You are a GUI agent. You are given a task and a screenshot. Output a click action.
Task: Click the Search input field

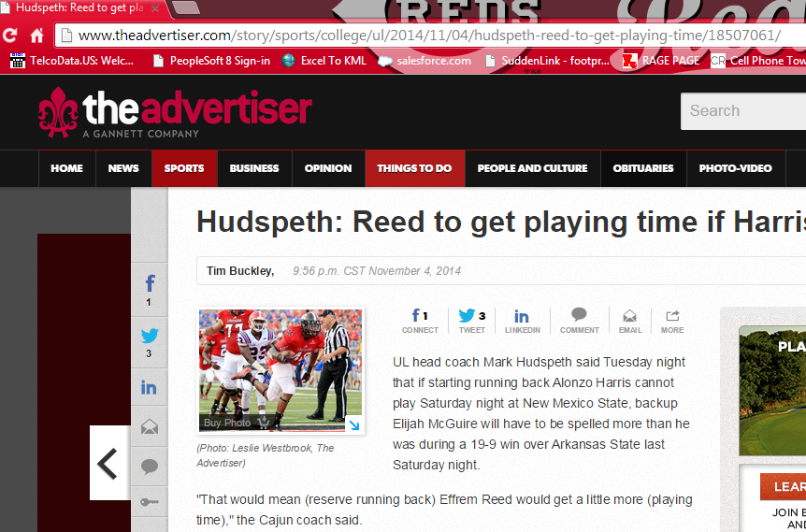[x=743, y=111]
